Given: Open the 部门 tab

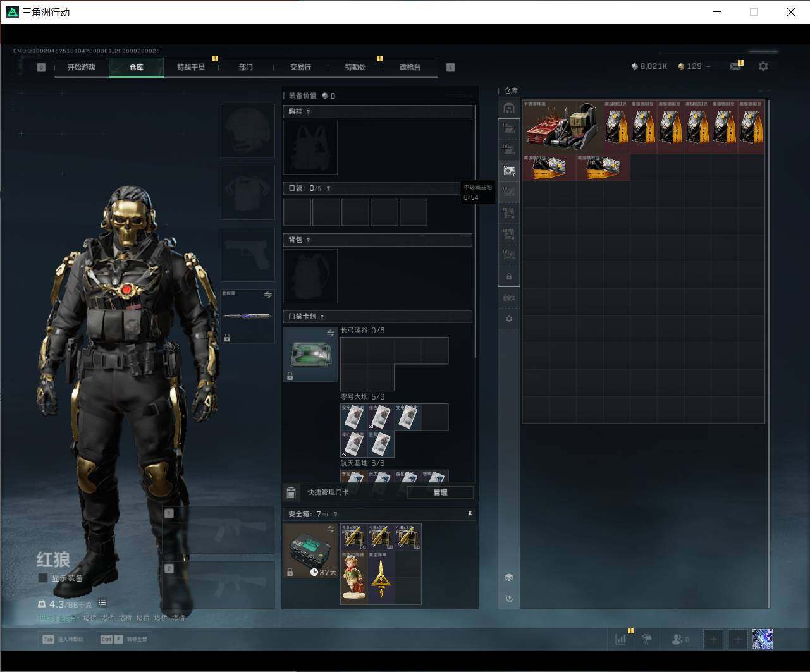Looking at the screenshot, I should (246, 67).
